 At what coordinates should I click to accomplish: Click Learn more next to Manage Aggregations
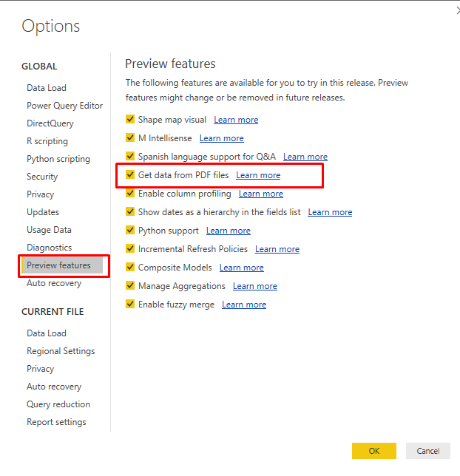point(255,286)
